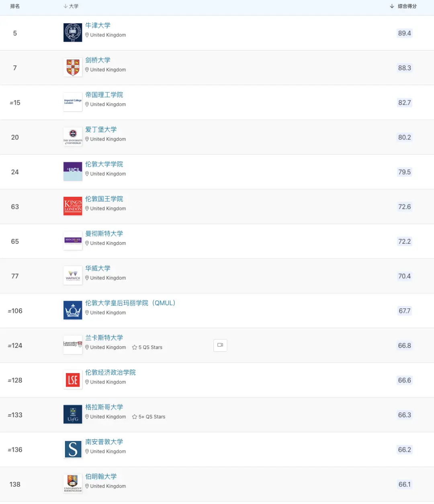Click the Southampton 'S' logo
The height and width of the screenshot is (504, 434).
[x=73, y=449]
